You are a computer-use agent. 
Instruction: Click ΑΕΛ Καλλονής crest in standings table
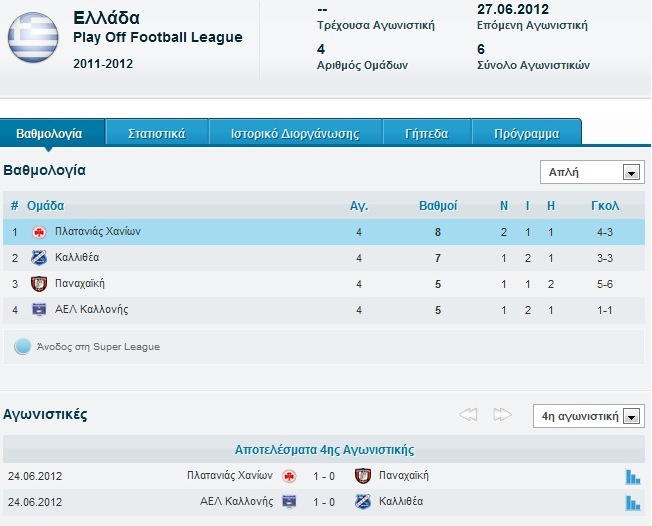coord(39,310)
